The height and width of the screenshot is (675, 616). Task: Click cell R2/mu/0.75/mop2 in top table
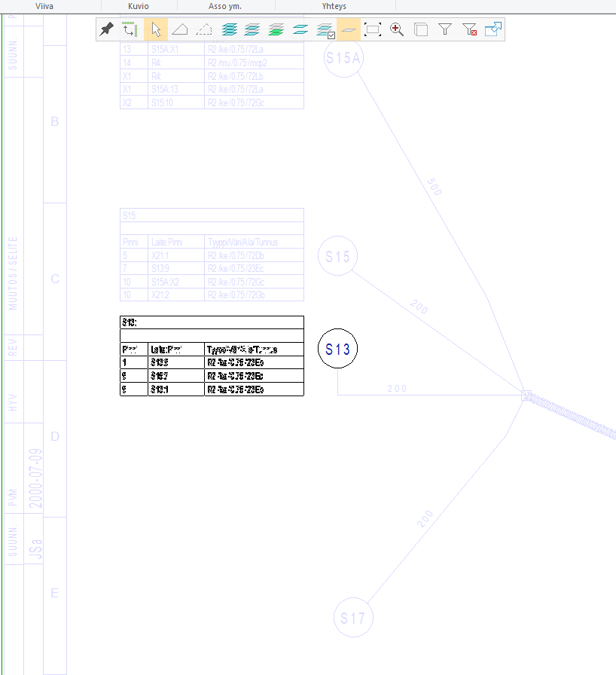(254, 63)
